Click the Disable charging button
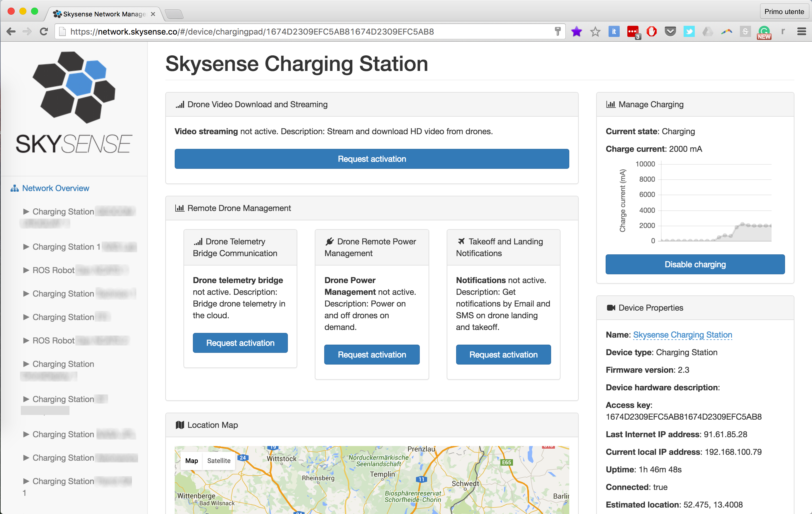Image resolution: width=812 pixels, height=514 pixels. (695, 264)
